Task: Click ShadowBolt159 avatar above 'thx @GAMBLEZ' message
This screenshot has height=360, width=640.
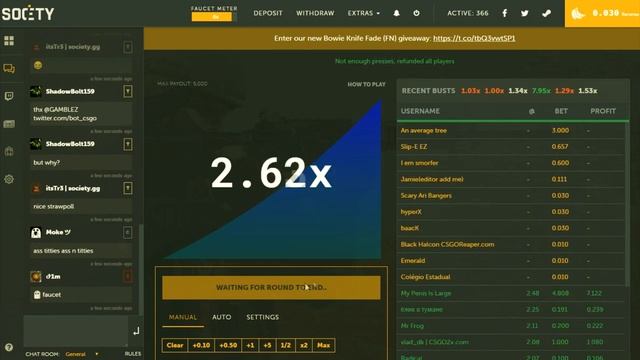Action: pos(36,91)
